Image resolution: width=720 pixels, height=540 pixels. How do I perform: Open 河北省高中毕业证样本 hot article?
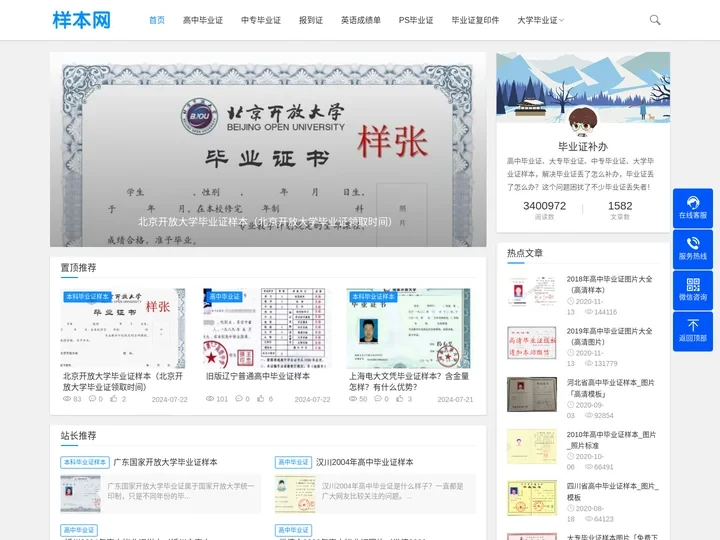(610, 388)
